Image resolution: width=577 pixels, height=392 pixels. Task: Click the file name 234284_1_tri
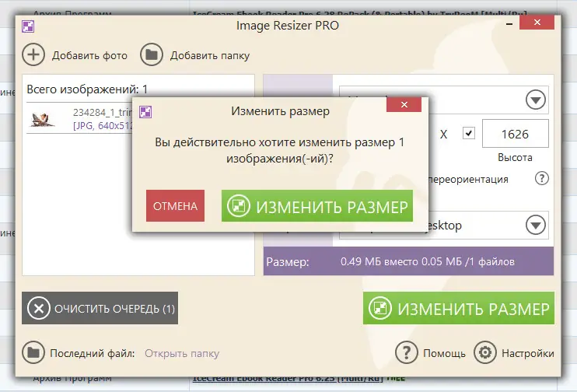point(103,112)
